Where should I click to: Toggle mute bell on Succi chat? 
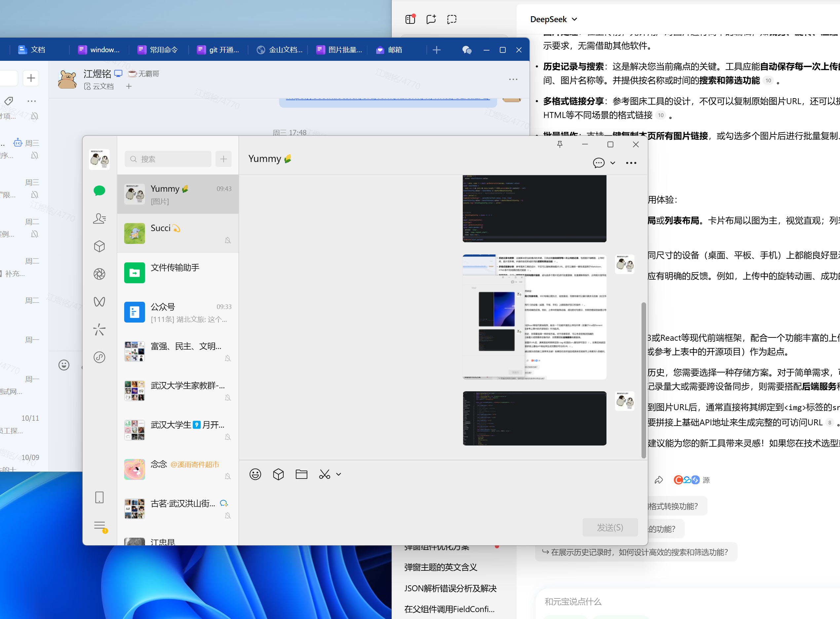[228, 240]
